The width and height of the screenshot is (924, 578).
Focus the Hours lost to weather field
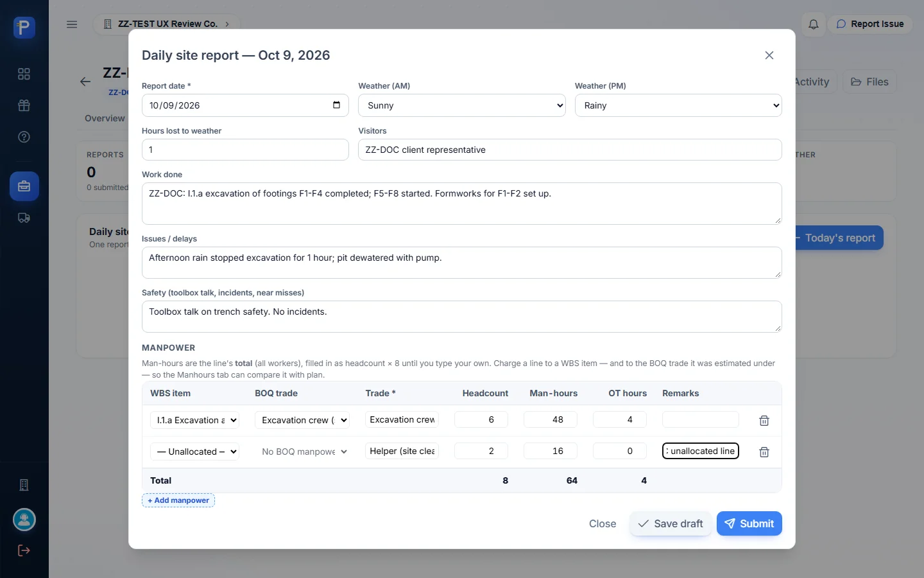[245, 150]
